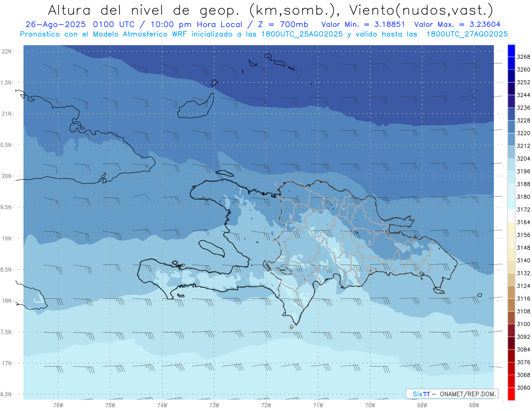
Task: Click the 3220 legend value
Action: (x=524, y=133)
